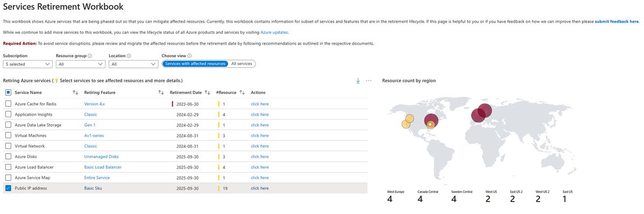Click the Actions column header
Screen dimensions: 644x214
point(258,92)
